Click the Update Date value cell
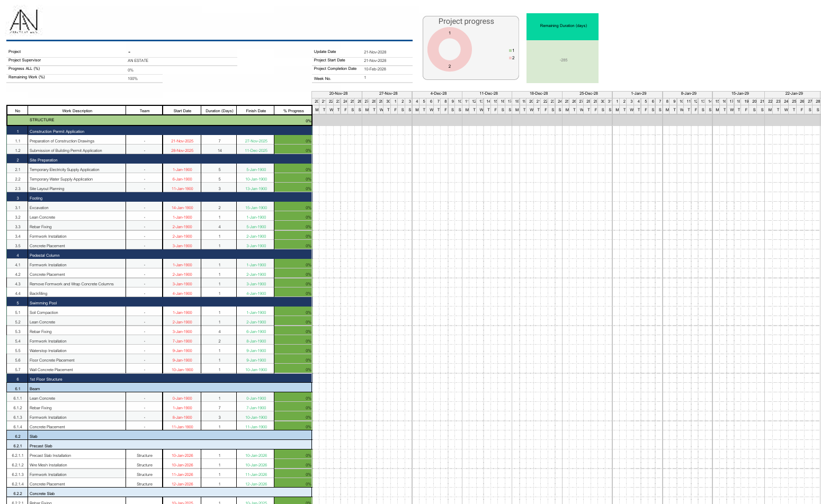Viewport: 821px width, 504px height. (375, 52)
